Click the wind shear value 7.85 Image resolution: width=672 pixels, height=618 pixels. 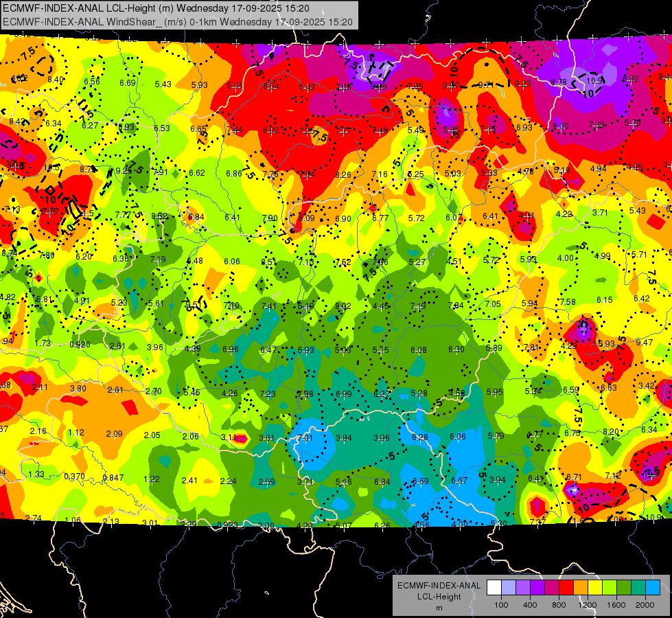coord(415,87)
